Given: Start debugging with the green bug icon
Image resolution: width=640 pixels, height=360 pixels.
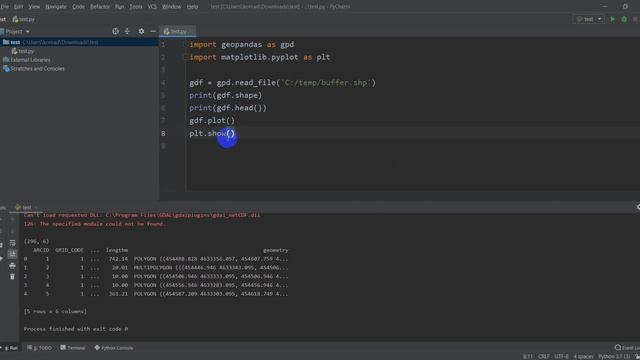Looking at the screenshot, I should pos(624,19).
